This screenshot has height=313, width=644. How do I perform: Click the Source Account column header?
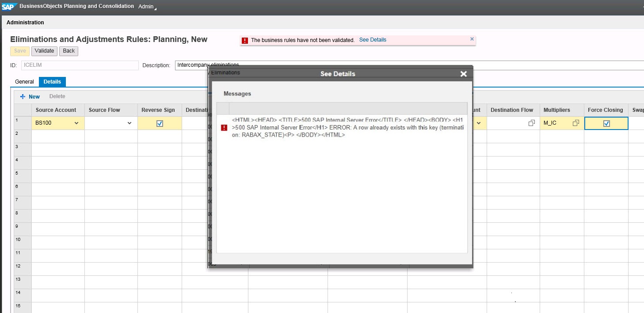[58, 110]
